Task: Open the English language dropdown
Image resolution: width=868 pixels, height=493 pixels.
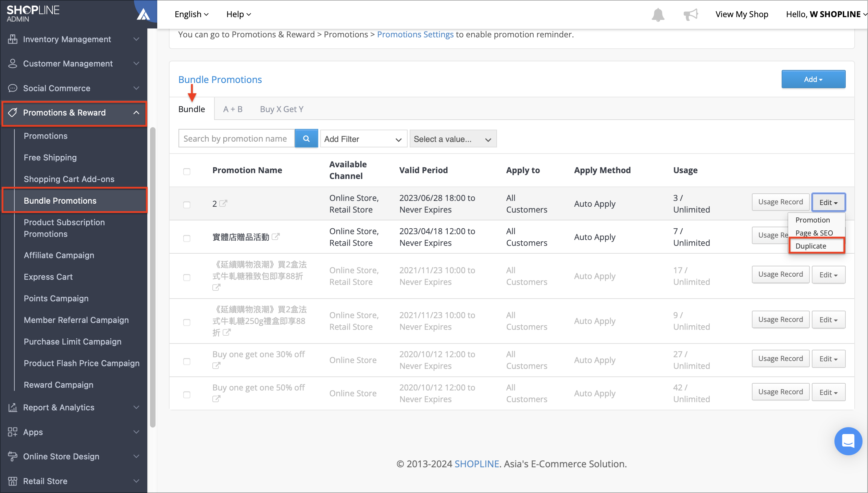Action: pyautogui.click(x=191, y=14)
